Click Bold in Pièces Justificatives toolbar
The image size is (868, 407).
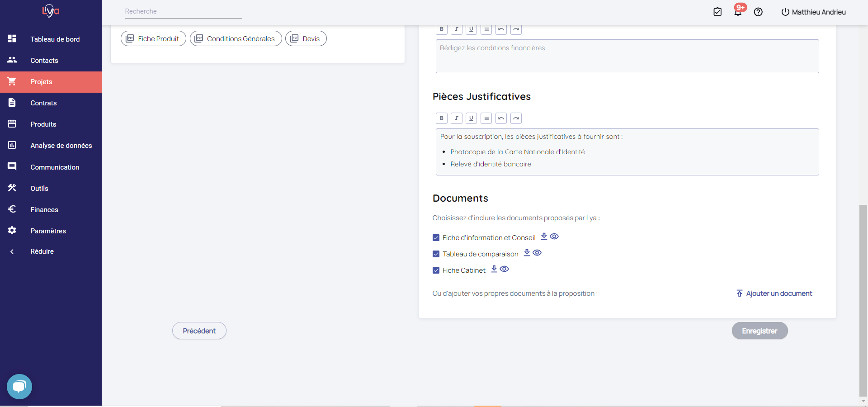[x=442, y=118]
